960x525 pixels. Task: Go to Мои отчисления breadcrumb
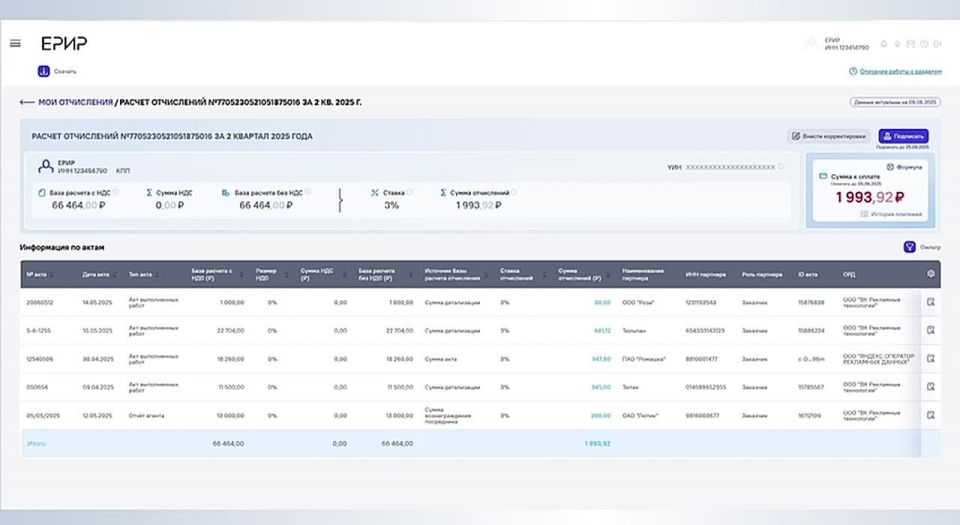tap(75, 102)
